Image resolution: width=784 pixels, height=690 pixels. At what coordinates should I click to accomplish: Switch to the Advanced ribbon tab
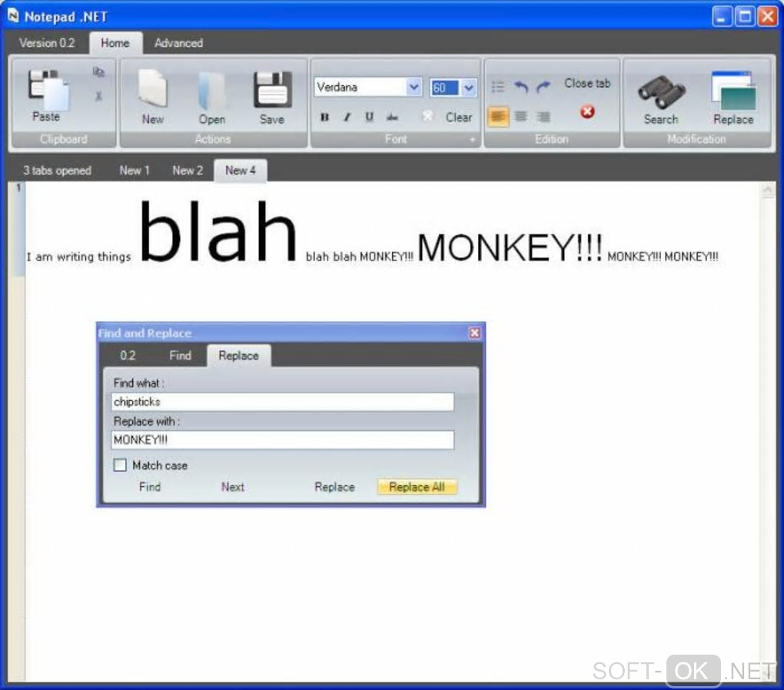tap(178, 44)
